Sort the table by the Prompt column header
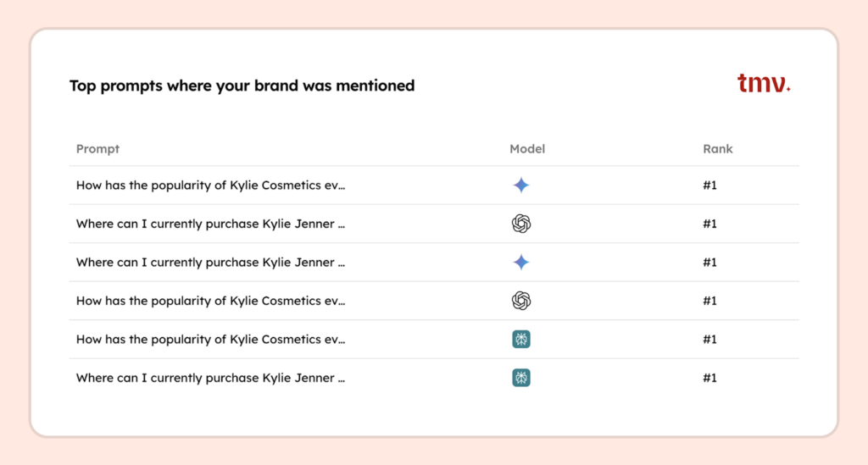The height and width of the screenshot is (465, 868). [97, 149]
